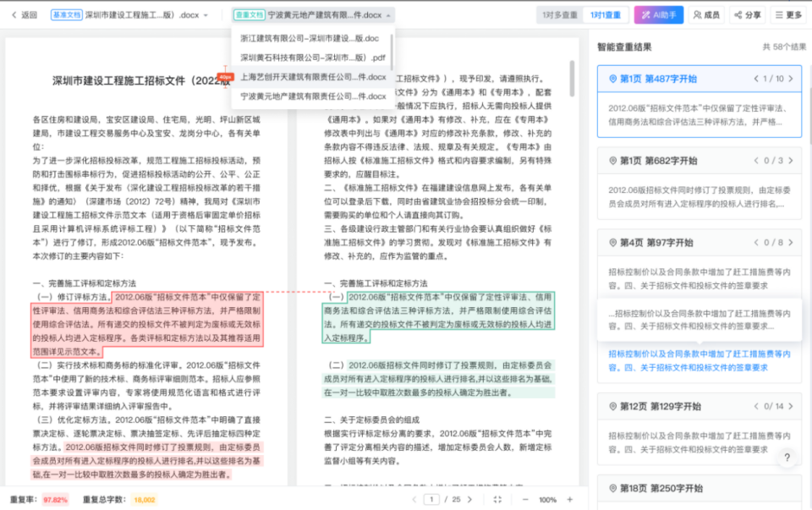Click the 智能查重结果 heading
This screenshot has width=812, height=510.
coord(624,47)
